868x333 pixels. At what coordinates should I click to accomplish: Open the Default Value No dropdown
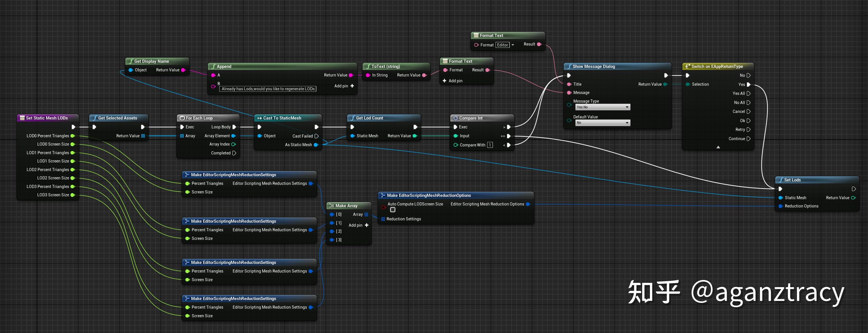pos(603,123)
